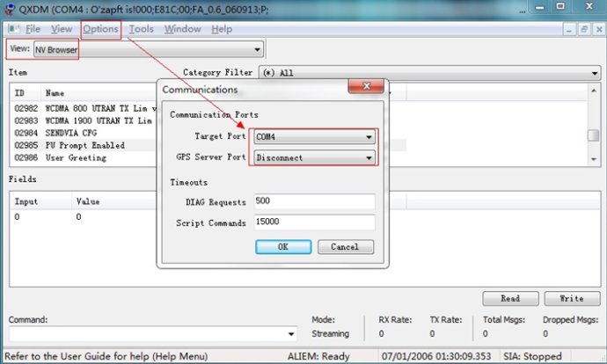Screen dimensions: 607x364
Task: Click the Streaming mode value
Action: point(330,333)
